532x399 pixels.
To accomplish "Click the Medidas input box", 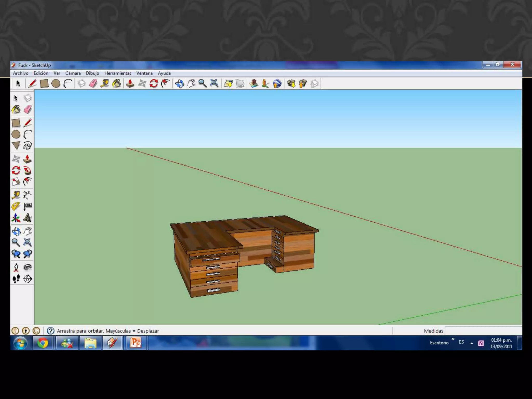I will (483, 331).
